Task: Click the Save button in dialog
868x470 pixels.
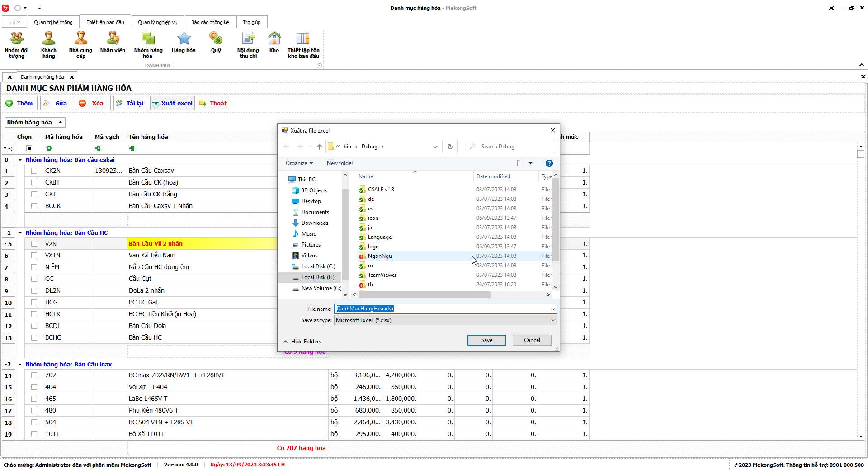Action: click(x=486, y=340)
